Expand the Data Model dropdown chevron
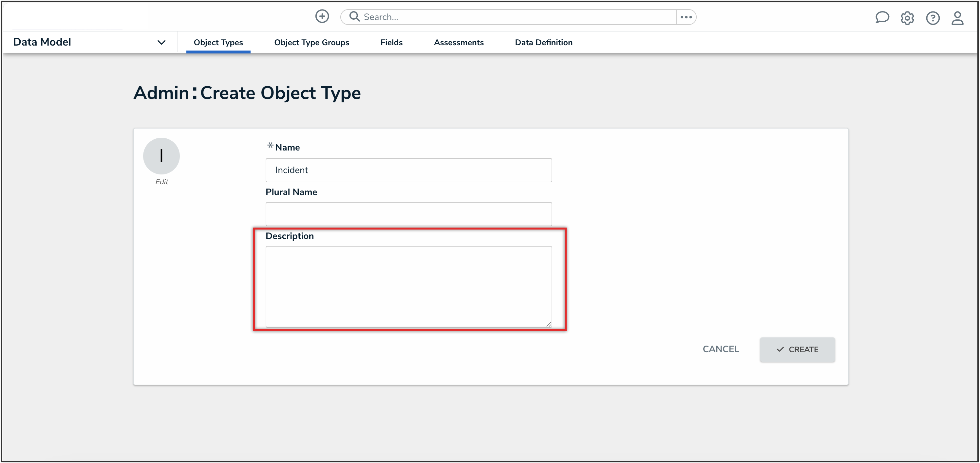This screenshot has width=980, height=463. click(x=161, y=42)
